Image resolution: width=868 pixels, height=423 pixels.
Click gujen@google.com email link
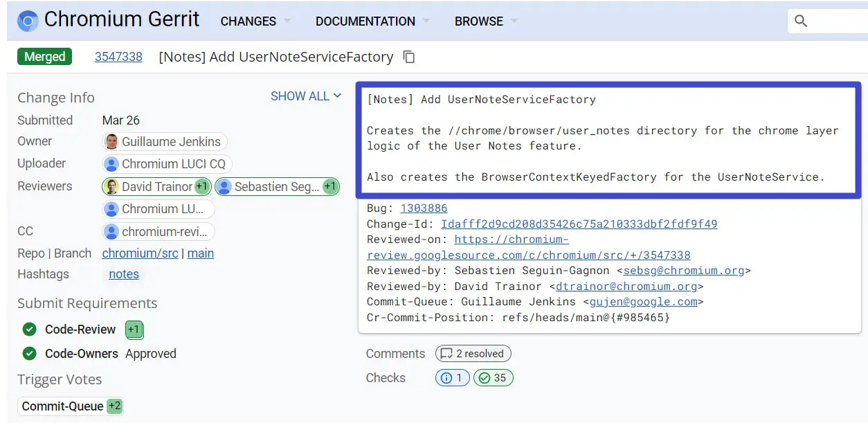coord(643,302)
